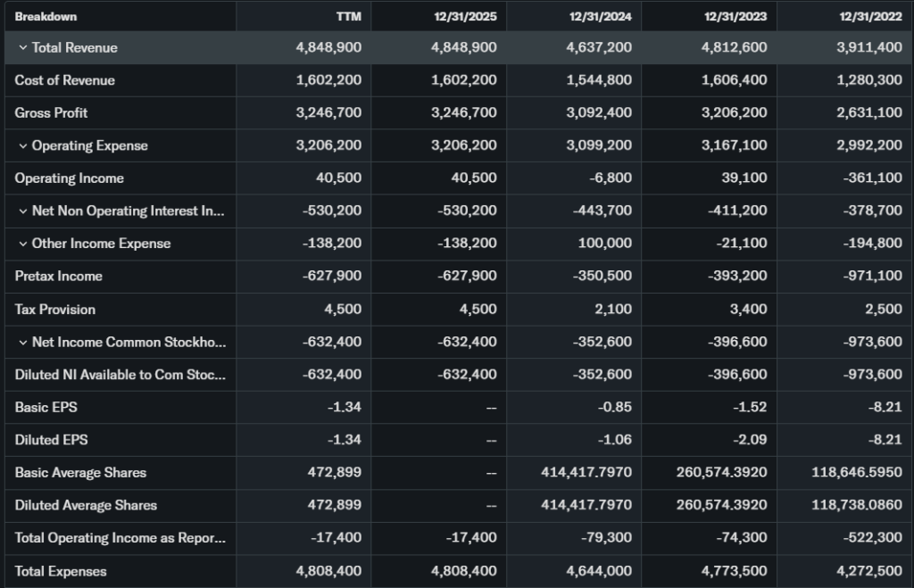Choose the 12/31/2023 column header

pos(735,16)
